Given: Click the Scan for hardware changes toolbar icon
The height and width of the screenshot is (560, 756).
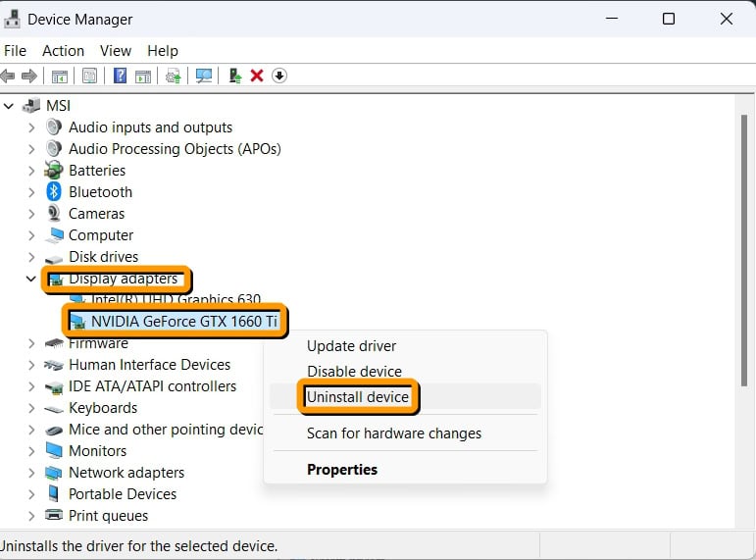Looking at the screenshot, I should pos(204,76).
